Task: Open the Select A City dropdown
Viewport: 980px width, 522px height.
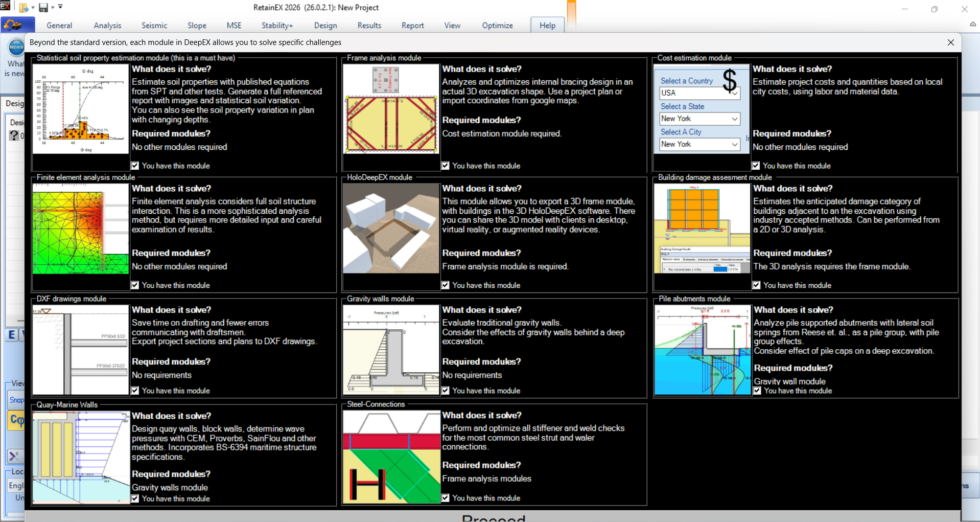Action: [700, 144]
